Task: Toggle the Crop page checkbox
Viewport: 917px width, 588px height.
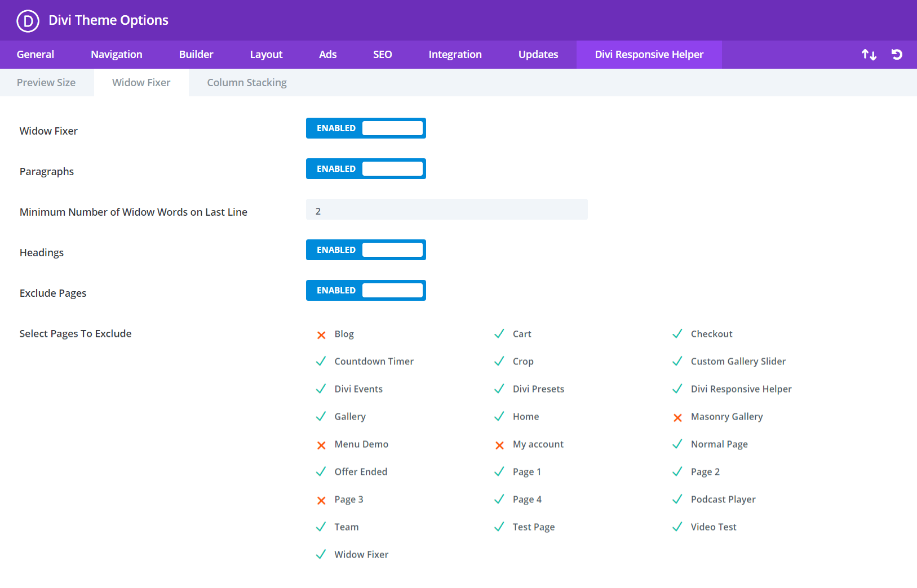Action: 499,362
